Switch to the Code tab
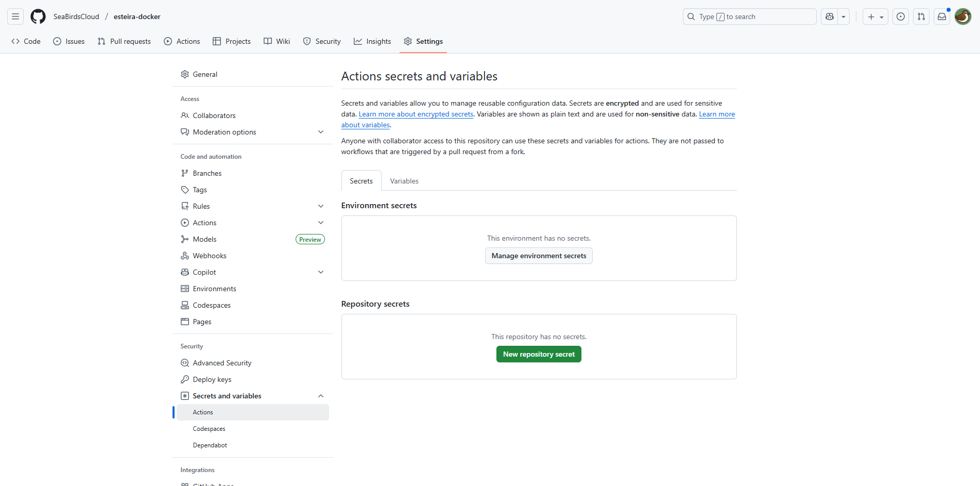 (x=26, y=41)
